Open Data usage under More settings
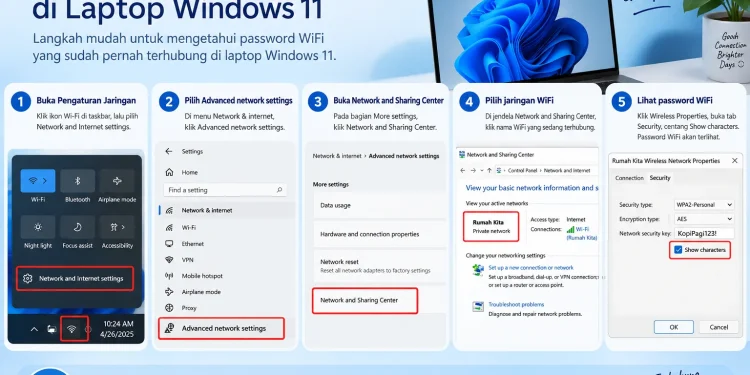The width and height of the screenshot is (750, 375). 379,205
